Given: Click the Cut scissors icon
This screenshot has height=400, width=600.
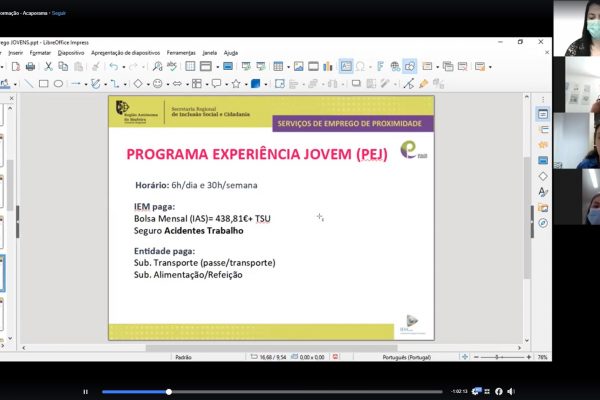Looking at the screenshot, I should 48,67.
